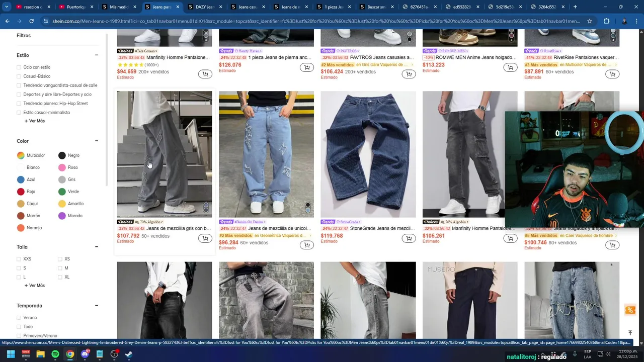Add the $107.792 gris mezclilla jeans to cart

pos(205,238)
